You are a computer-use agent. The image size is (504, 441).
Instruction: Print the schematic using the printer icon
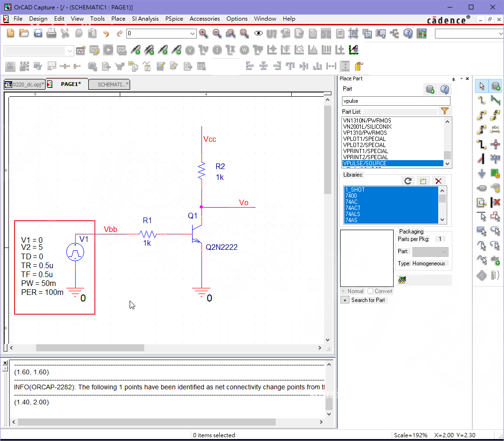[x=51, y=33]
